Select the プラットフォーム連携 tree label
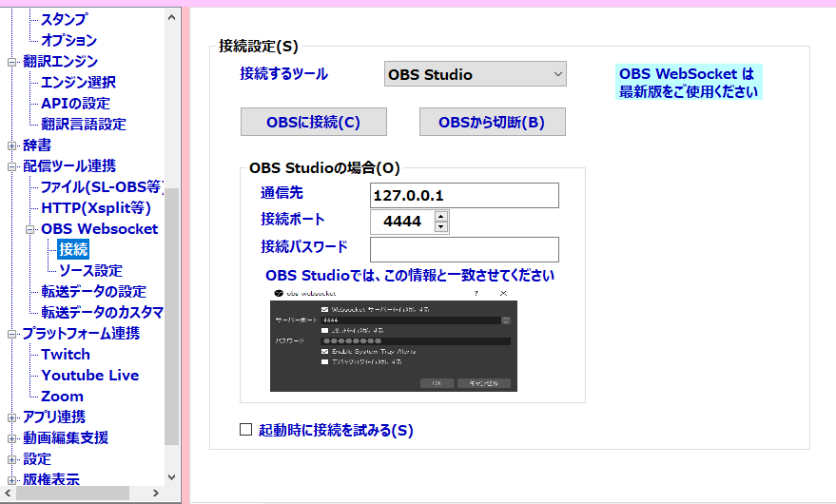836x504 pixels. point(81,334)
